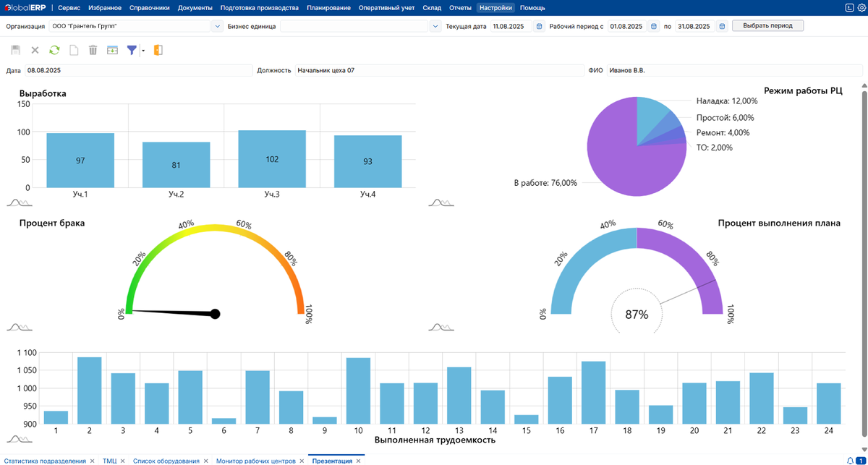Screen dimensions: 868x465
Task: Create a new record using the blank document icon
Action: pyautogui.click(x=75, y=50)
